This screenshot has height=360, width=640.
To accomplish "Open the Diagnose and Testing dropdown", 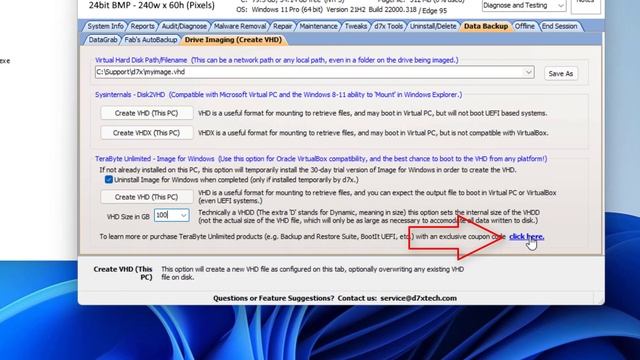I will pyautogui.click(x=524, y=5).
